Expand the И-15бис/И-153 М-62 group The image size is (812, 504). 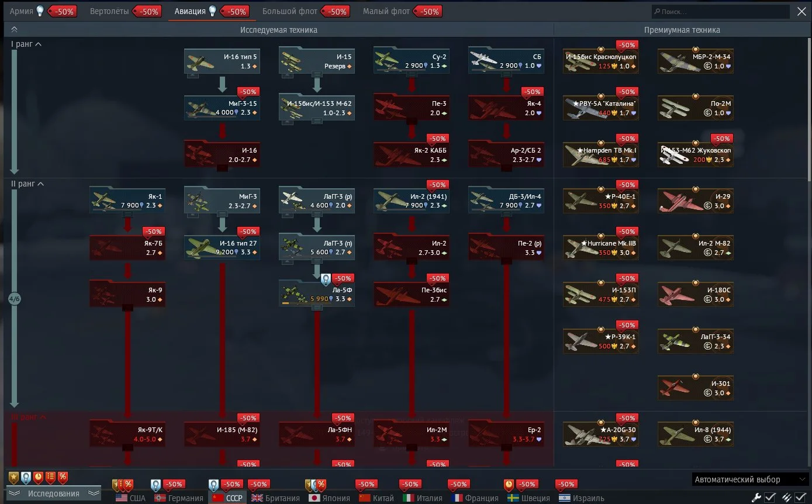tap(317, 120)
